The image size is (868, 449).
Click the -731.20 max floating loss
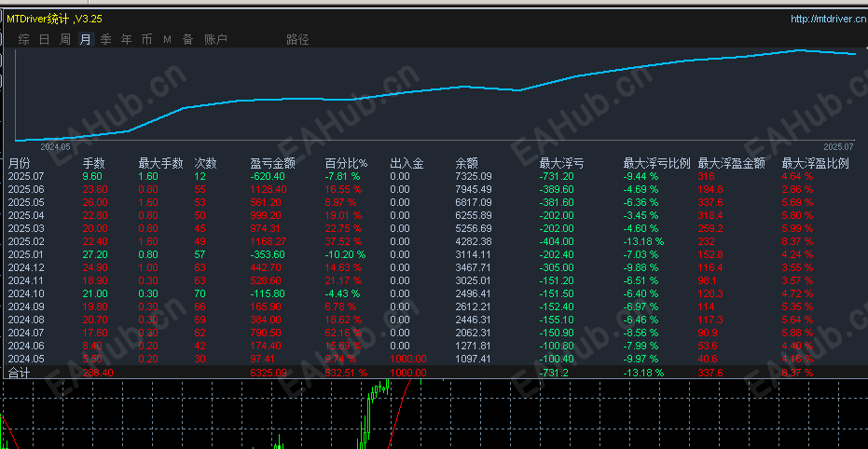point(557,176)
